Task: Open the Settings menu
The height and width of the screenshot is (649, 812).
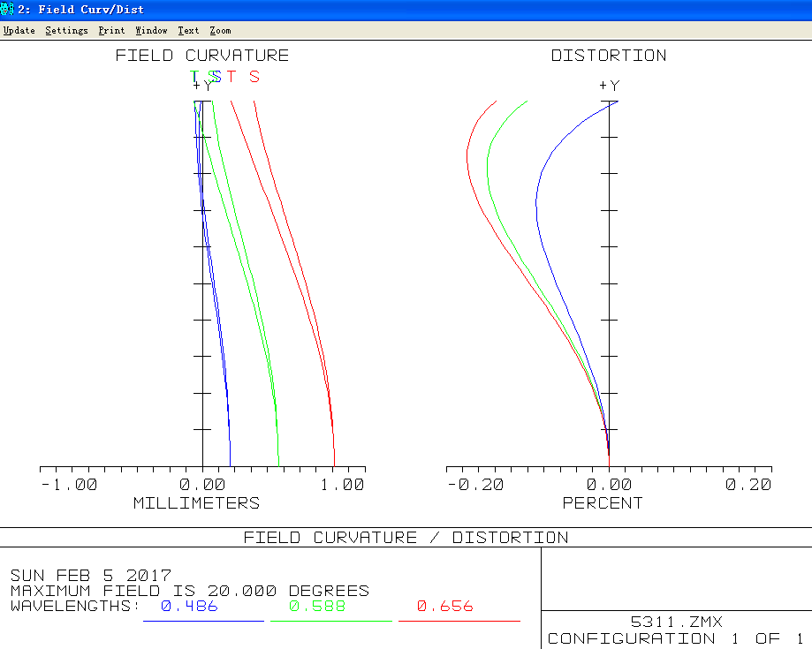Action: 66,30
